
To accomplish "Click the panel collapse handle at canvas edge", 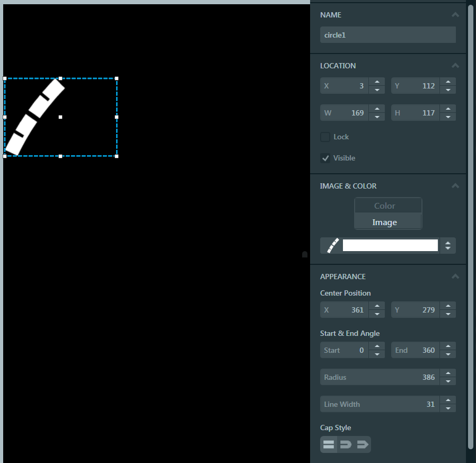I will pyautogui.click(x=305, y=254).
